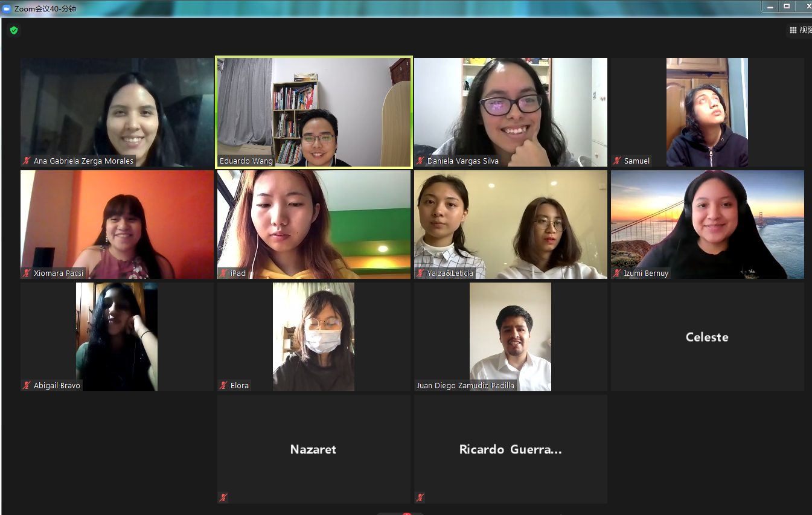Screen dimensions: 812x515
Task: Click the Izumi Bernuy name label
Action: pos(647,273)
